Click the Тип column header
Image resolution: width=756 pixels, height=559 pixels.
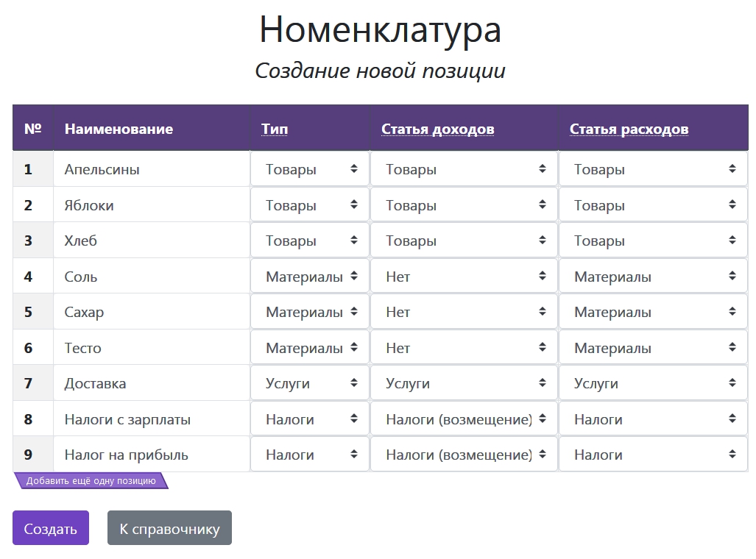(275, 129)
